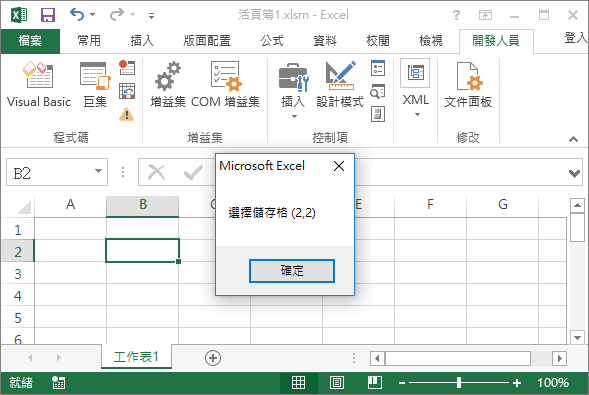Click the Redo arrow icon
The height and width of the screenshot is (395, 589).
point(117,15)
